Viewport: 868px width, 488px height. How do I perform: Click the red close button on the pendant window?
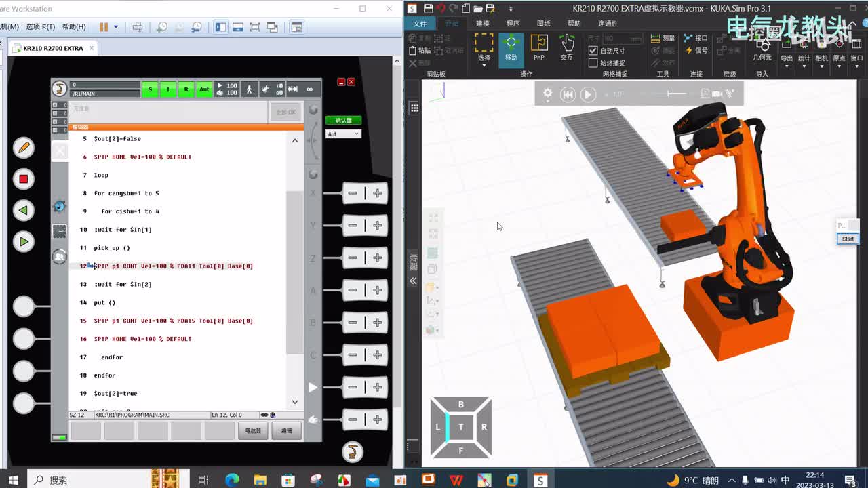coord(351,82)
